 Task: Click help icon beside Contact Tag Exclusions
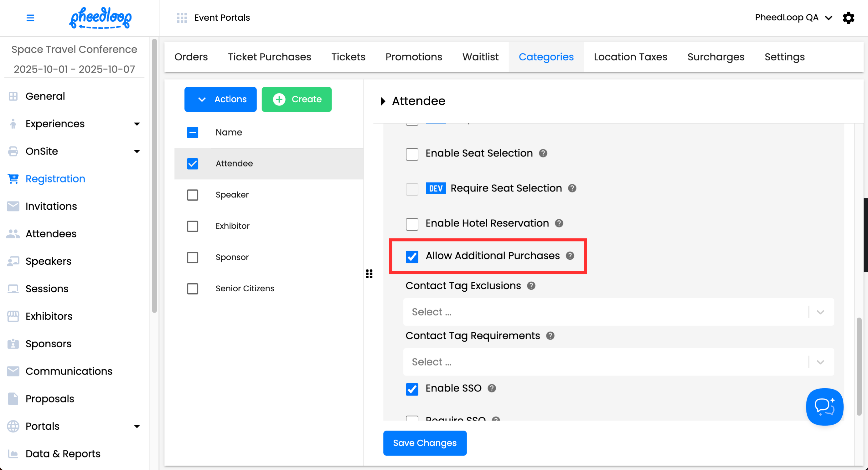pyautogui.click(x=531, y=286)
